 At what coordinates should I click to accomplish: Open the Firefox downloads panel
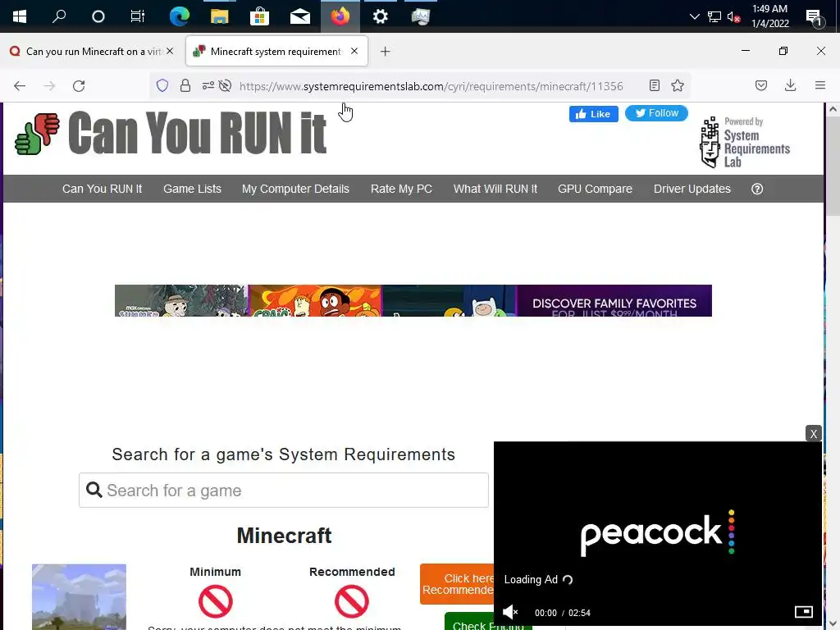(x=790, y=85)
